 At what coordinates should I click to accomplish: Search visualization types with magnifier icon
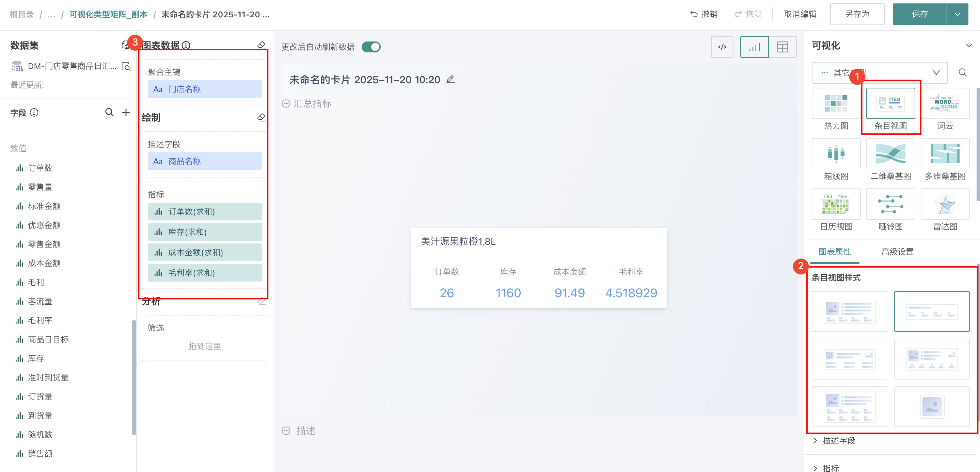pos(962,72)
